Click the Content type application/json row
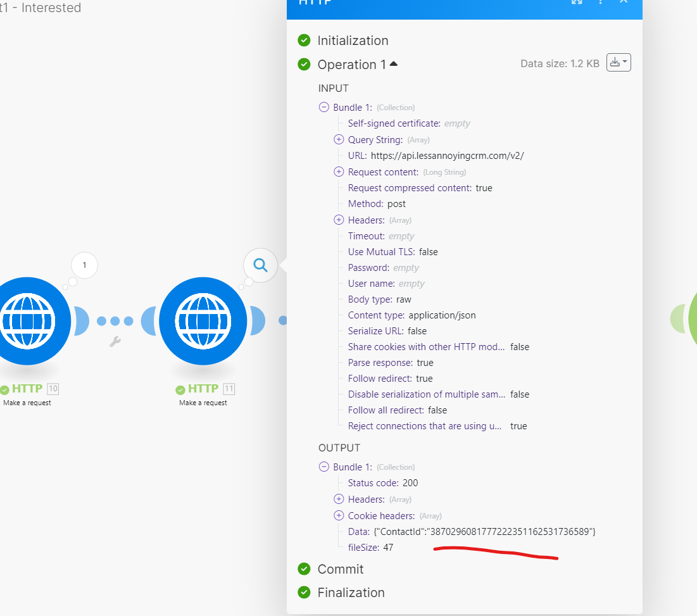The width and height of the screenshot is (697, 616). pyautogui.click(x=412, y=315)
